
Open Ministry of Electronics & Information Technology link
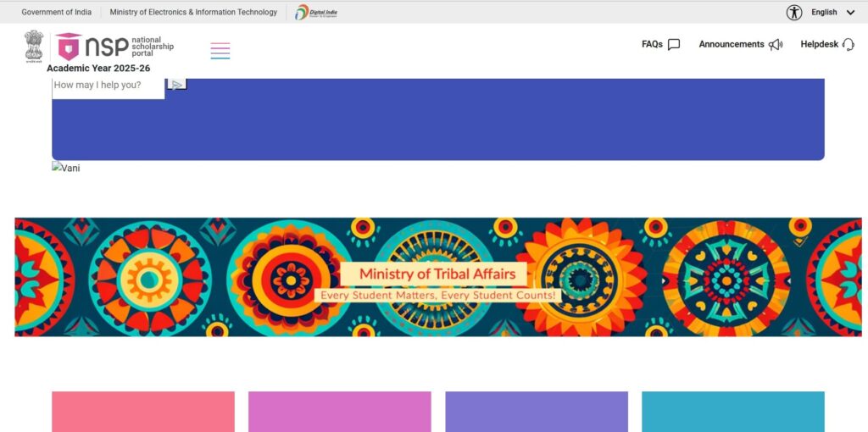[193, 12]
